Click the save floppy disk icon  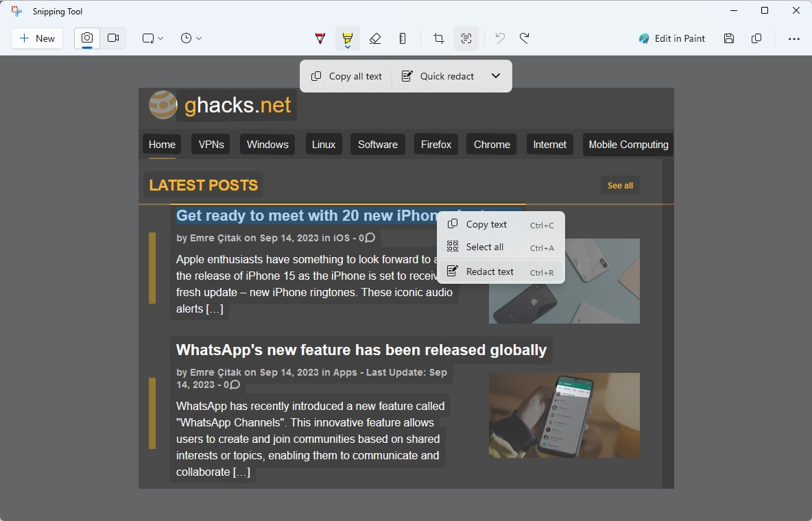(x=729, y=38)
